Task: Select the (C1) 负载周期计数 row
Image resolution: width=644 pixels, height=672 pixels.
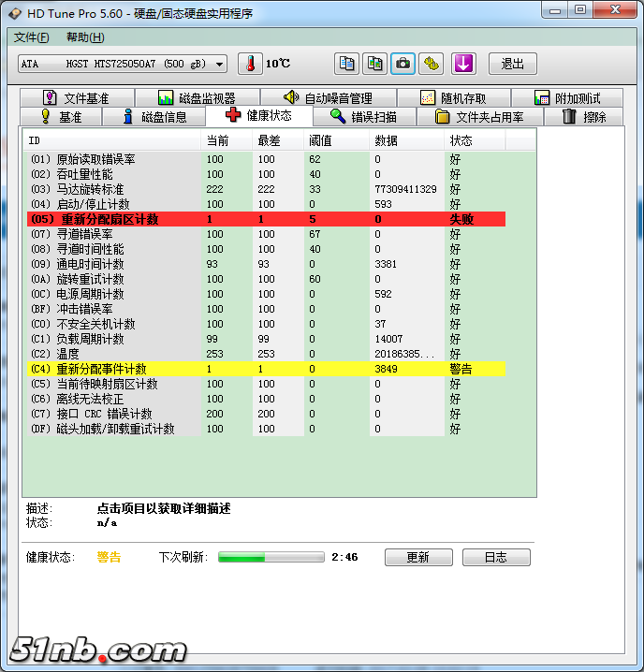Action: pyautogui.click(x=266, y=339)
